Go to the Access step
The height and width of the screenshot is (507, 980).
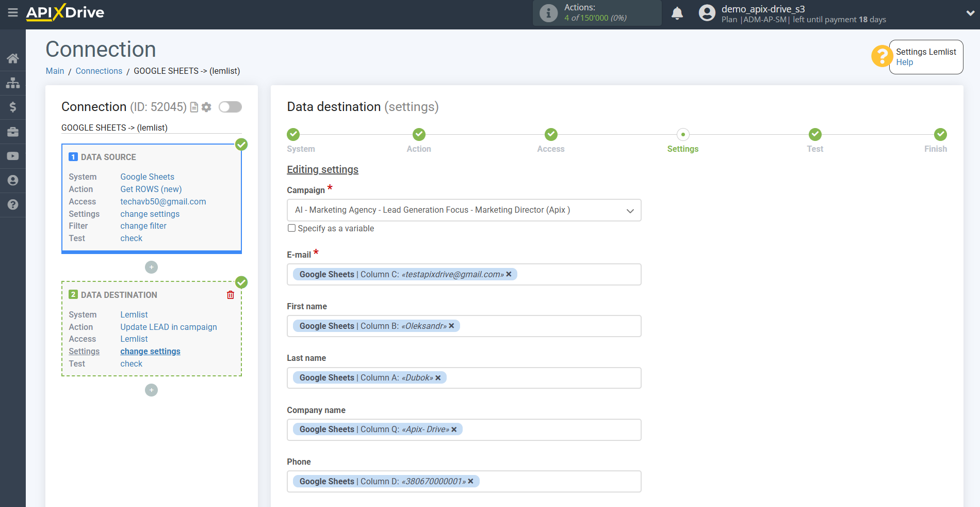[x=551, y=135]
